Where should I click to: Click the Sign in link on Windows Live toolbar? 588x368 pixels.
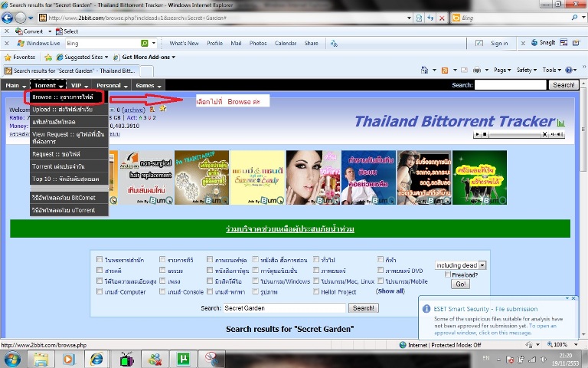click(x=499, y=43)
